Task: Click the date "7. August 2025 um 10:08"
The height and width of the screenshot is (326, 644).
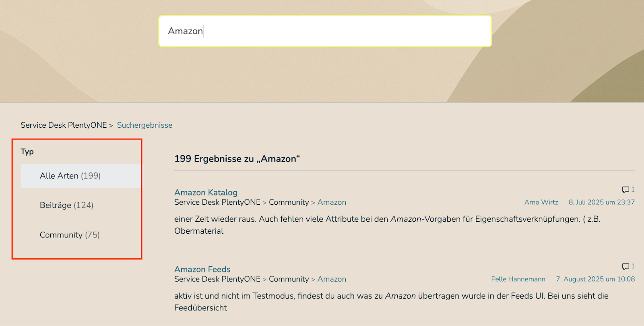Action: pyautogui.click(x=595, y=279)
